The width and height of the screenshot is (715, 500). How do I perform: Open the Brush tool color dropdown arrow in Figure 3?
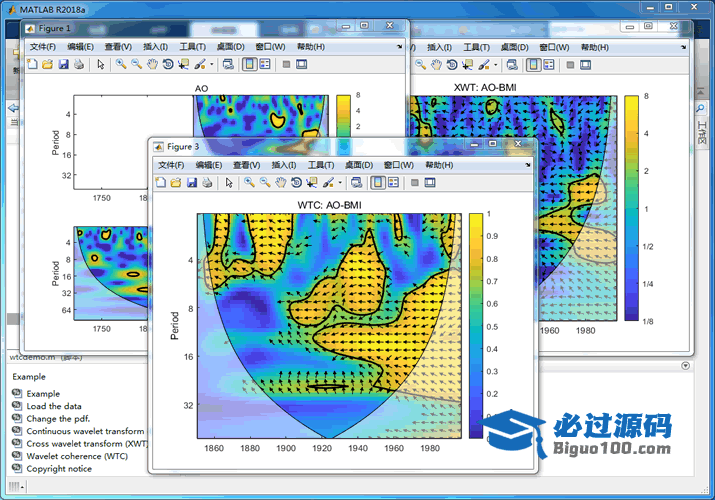click(340, 183)
